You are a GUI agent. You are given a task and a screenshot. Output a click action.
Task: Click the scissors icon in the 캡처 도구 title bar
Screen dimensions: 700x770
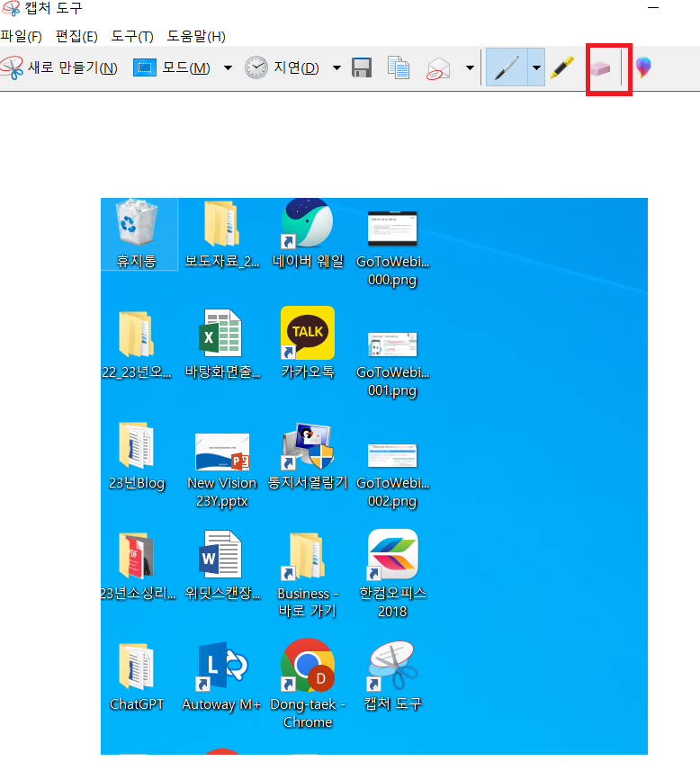click(x=12, y=8)
